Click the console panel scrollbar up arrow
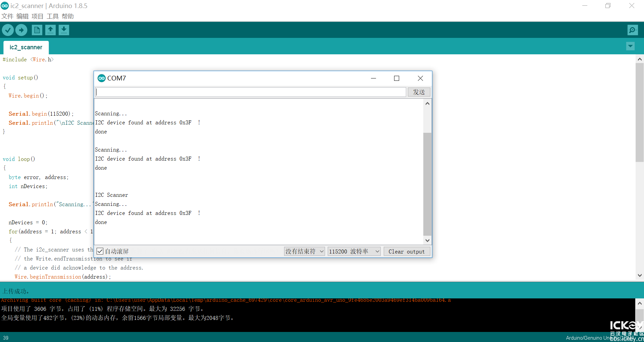Image resolution: width=644 pixels, height=342 pixels. [x=640, y=303]
